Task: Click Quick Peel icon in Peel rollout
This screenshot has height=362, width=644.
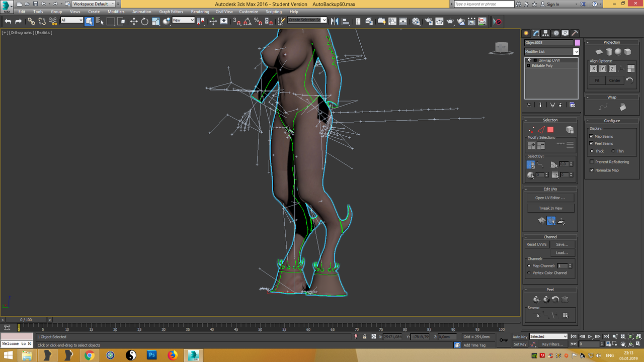Action: pyautogui.click(x=536, y=299)
